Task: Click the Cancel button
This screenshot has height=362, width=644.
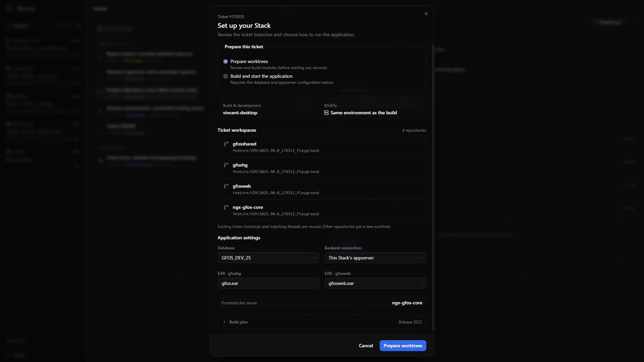Action: pyautogui.click(x=366, y=346)
